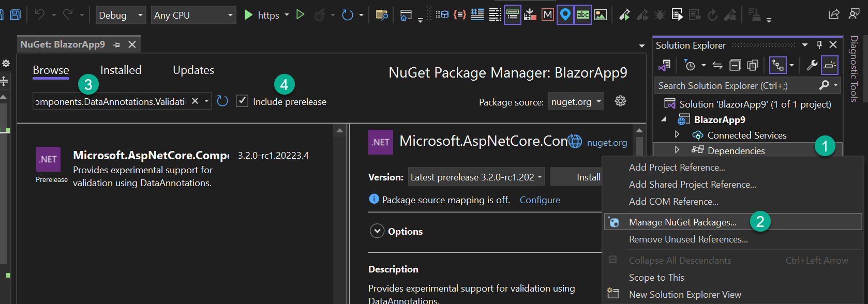Click the Hot Reload flame icon
Image resolution: width=868 pixels, height=304 pixels.
(320, 15)
